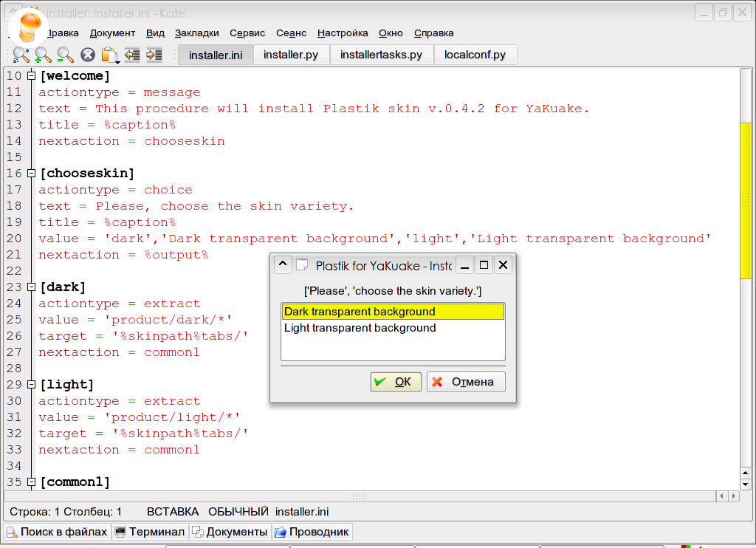Open the Вид menu

tap(155, 32)
